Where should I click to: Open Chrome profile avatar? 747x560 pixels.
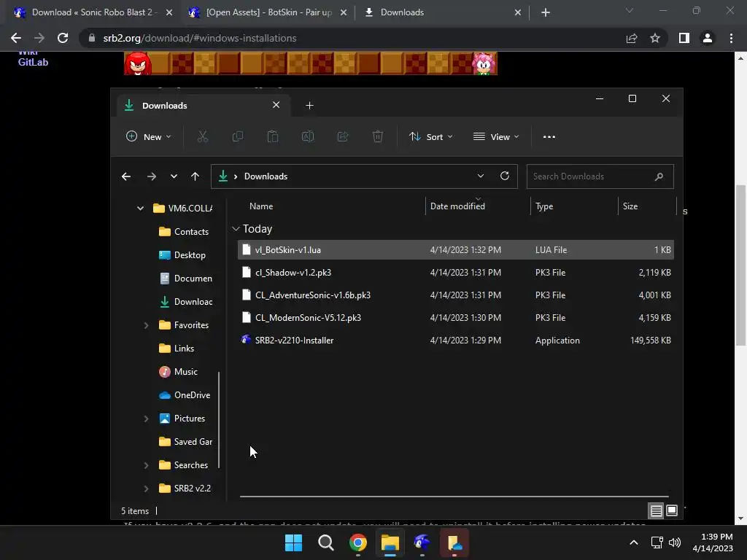708,38
